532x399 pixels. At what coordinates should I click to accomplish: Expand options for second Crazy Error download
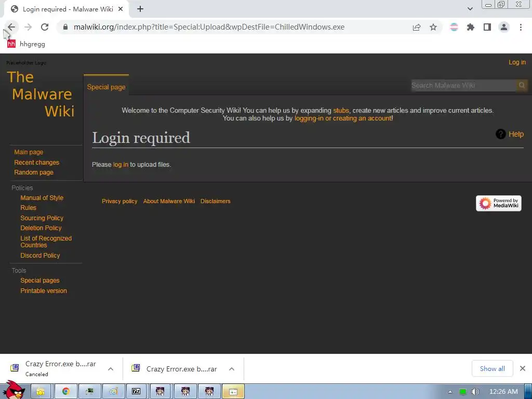[232, 369]
